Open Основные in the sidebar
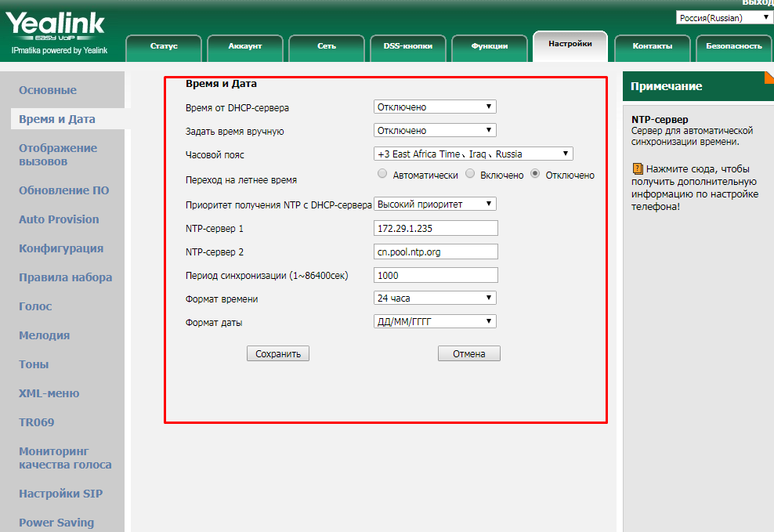The image size is (774, 532). [x=48, y=90]
